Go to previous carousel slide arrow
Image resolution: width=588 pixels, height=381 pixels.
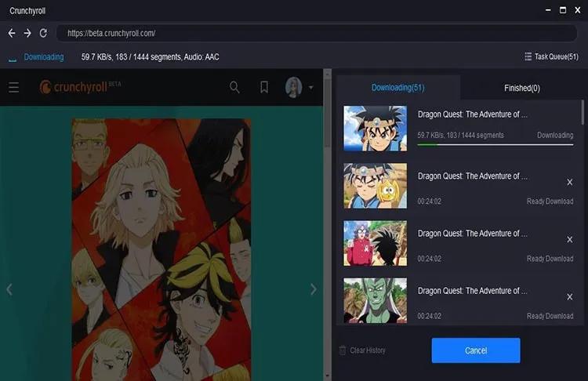pyautogui.click(x=9, y=289)
